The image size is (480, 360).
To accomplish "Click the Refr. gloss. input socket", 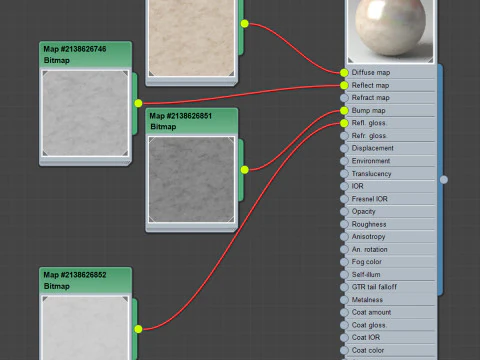I will [344, 136].
